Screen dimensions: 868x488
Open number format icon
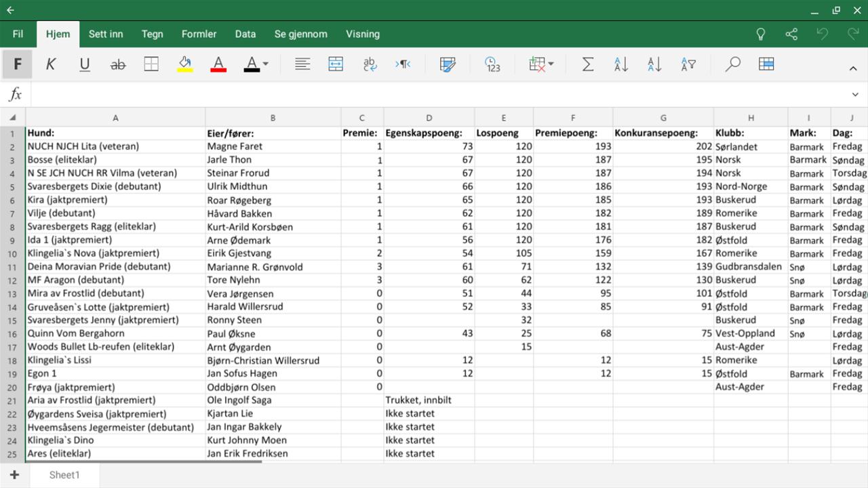[492, 64]
